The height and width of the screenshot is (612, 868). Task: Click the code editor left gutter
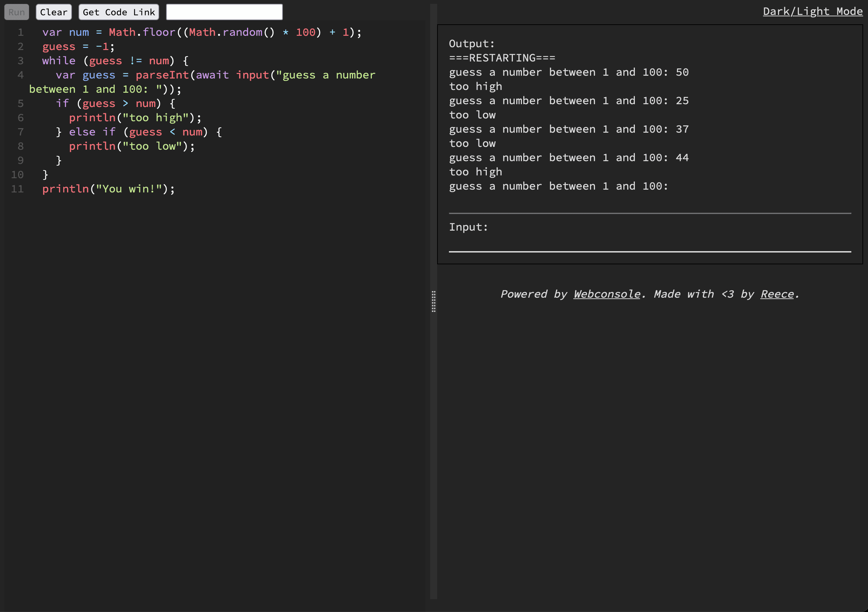[19, 110]
